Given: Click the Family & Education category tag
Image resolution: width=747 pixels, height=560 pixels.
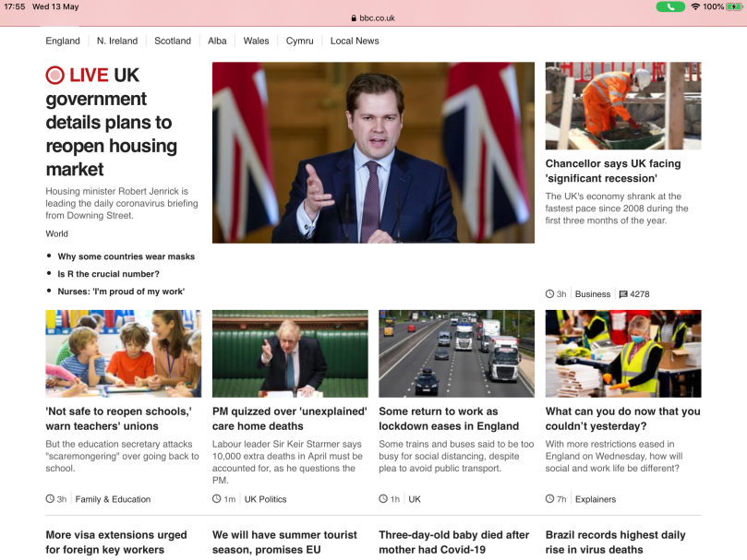Looking at the screenshot, I should click(113, 499).
